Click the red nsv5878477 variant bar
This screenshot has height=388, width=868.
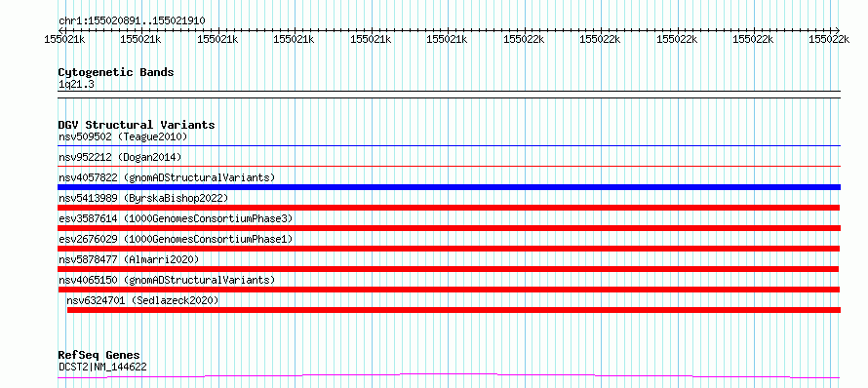coord(449,269)
